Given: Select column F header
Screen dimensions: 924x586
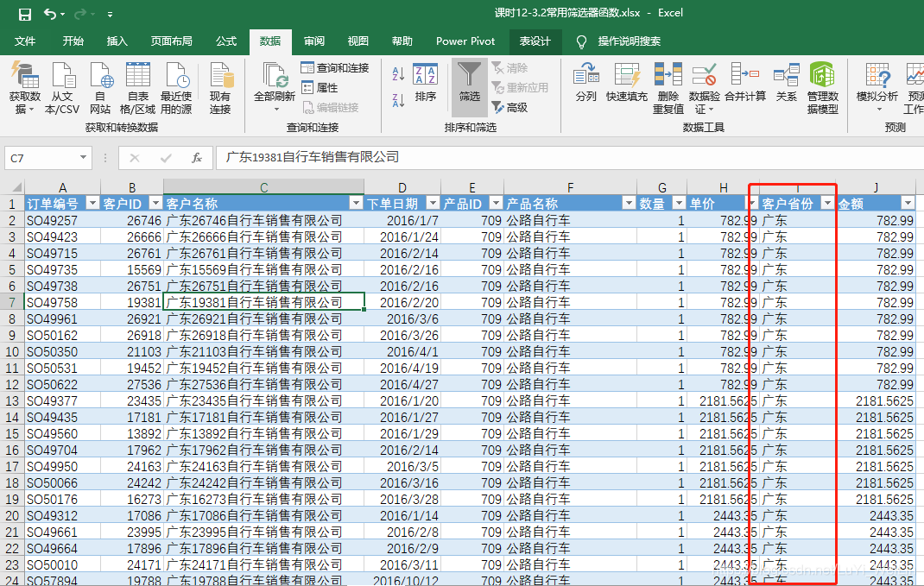Looking at the screenshot, I should 570,187.
